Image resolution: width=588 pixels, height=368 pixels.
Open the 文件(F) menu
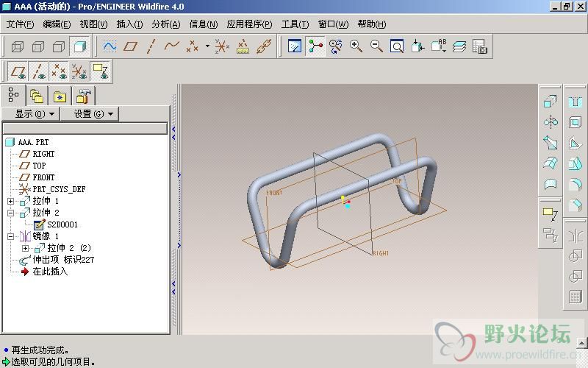[x=21, y=24]
